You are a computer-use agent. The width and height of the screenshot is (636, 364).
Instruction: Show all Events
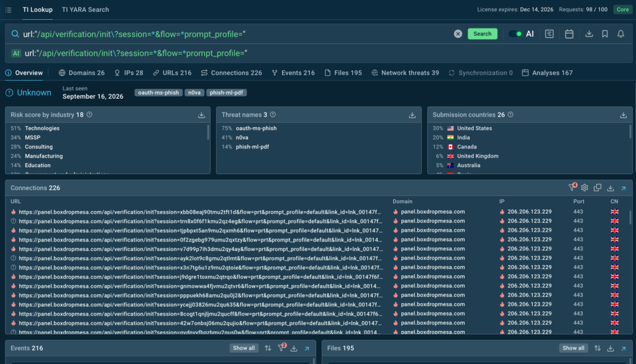click(243, 348)
